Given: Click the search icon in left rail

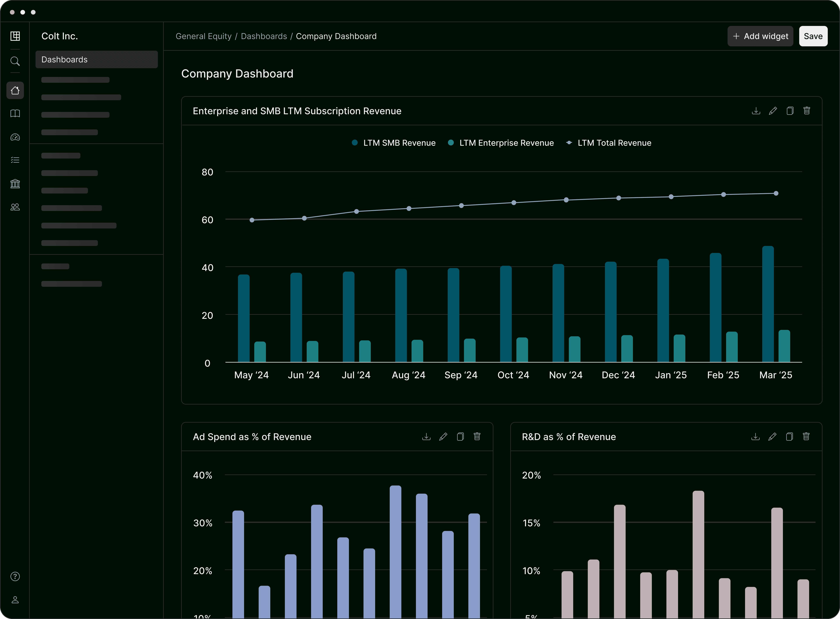Looking at the screenshot, I should click(x=15, y=61).
